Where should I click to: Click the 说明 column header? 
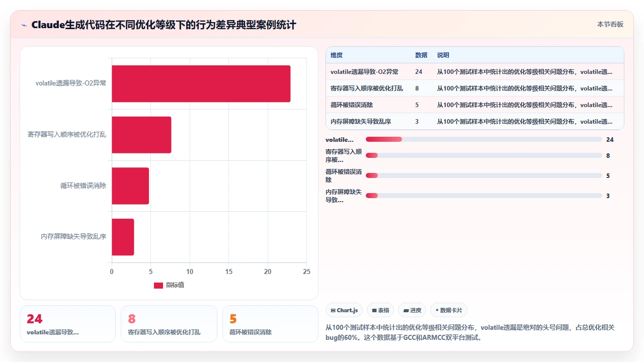[443, 55]
